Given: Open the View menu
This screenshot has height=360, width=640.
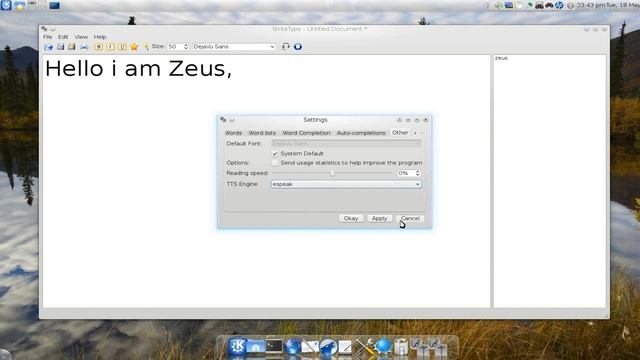Looking at the screenshot, I should [x=81, y=37].
